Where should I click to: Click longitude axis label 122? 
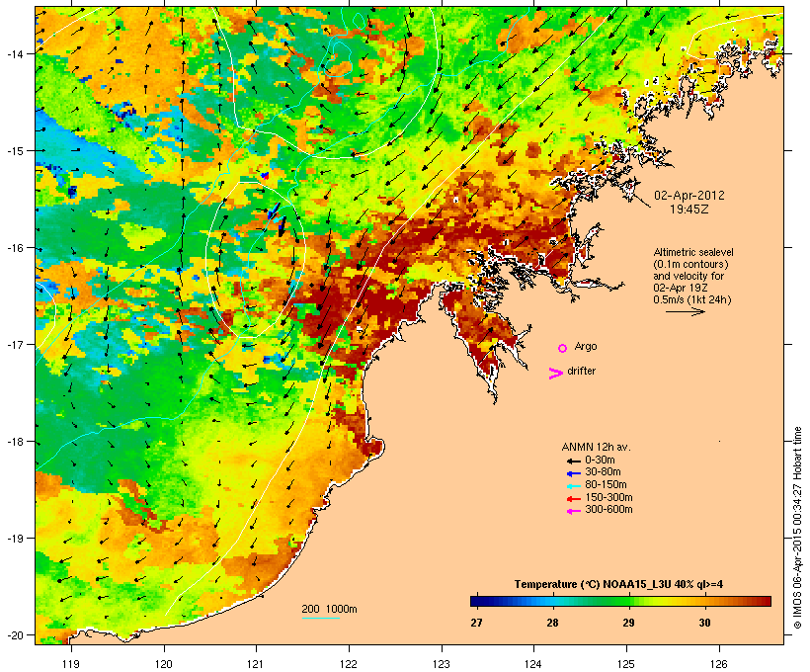coord(349,664)
